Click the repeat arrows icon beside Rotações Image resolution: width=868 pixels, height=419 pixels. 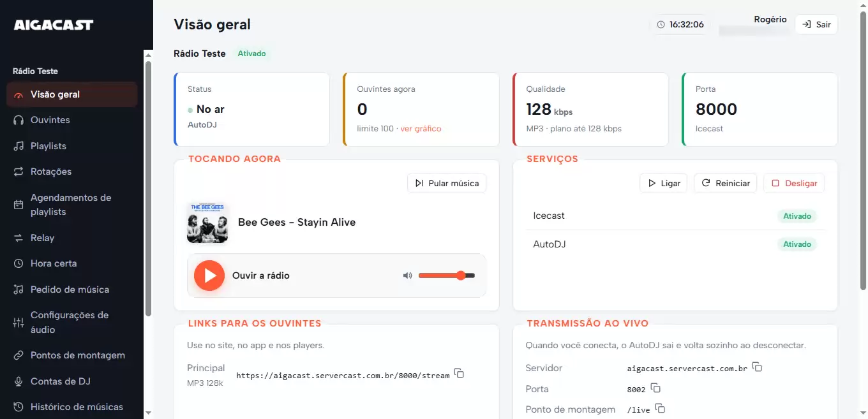point(19,172)
